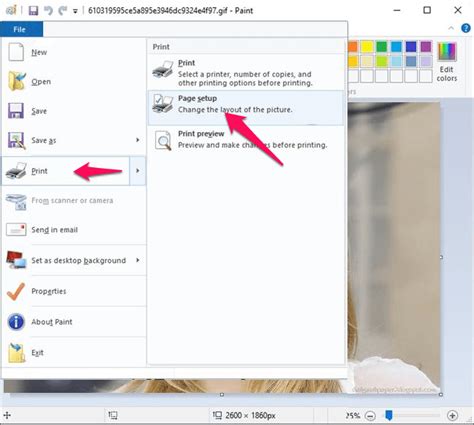Click the Help question mark icon

[466, 28]
